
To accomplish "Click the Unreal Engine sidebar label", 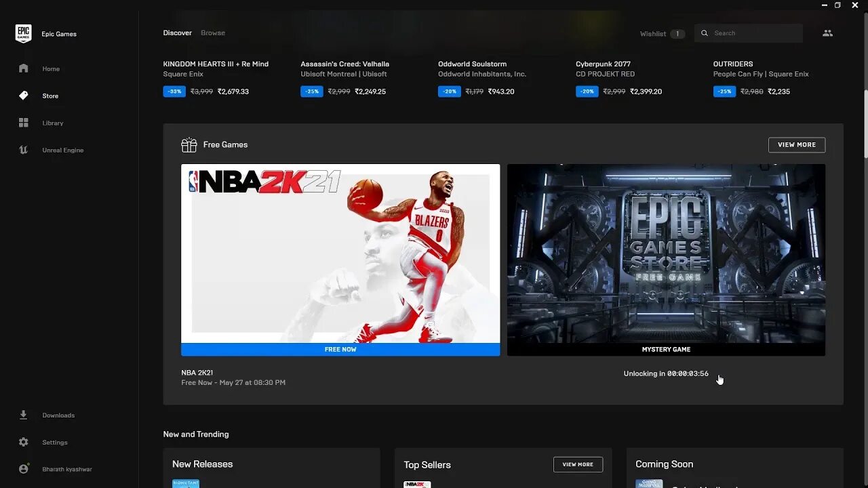I will [63, 150].
